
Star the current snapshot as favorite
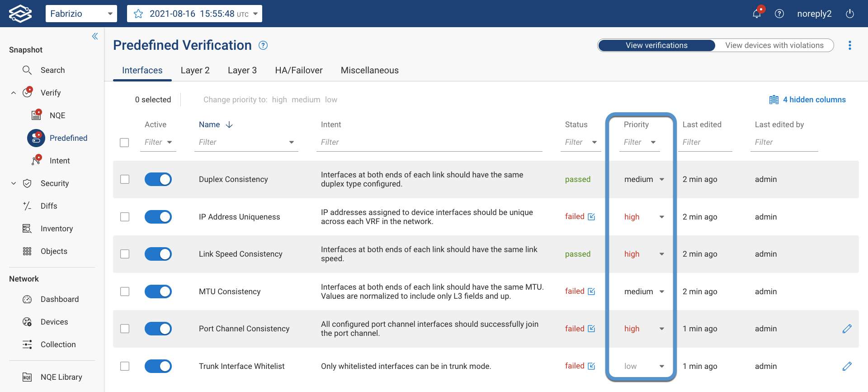(138, 14)
